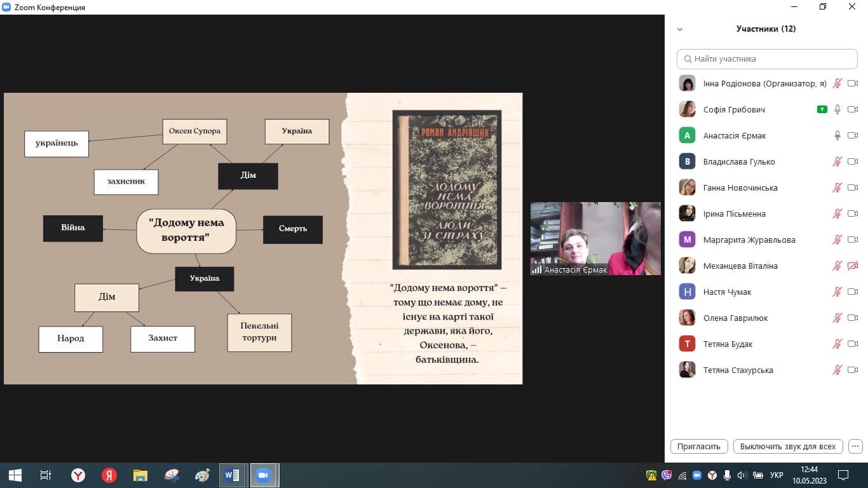Select participant name Олена Гаврилюк

(736, 318)
